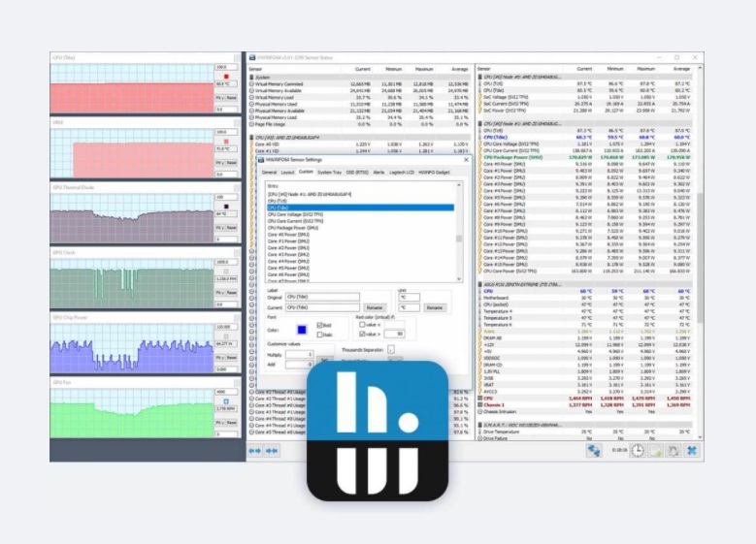Open the Logitech LCD tab

[402, 172]
